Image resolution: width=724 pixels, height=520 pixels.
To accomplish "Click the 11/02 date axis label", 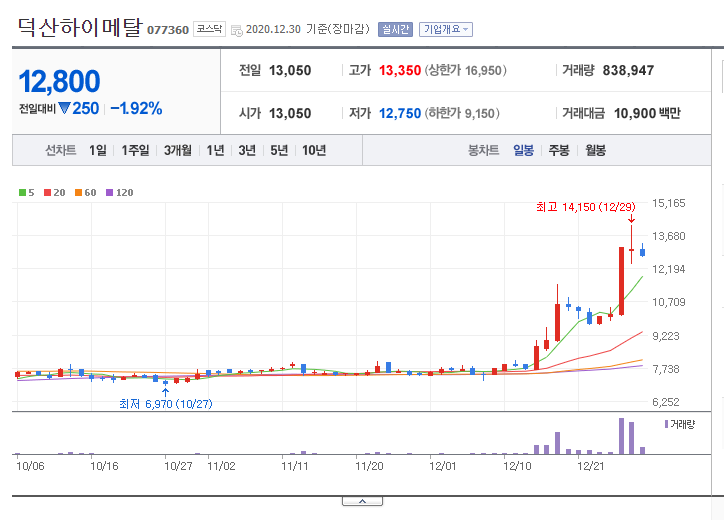I will click(221, 466).
